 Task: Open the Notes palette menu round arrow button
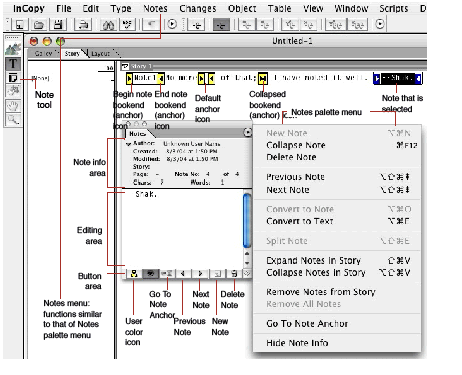coord(247,133)
